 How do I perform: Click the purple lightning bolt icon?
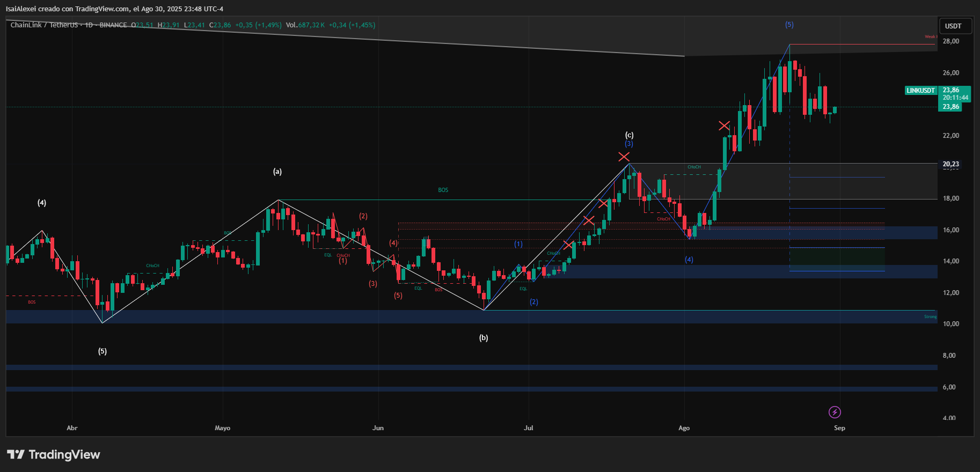[835, 412]
